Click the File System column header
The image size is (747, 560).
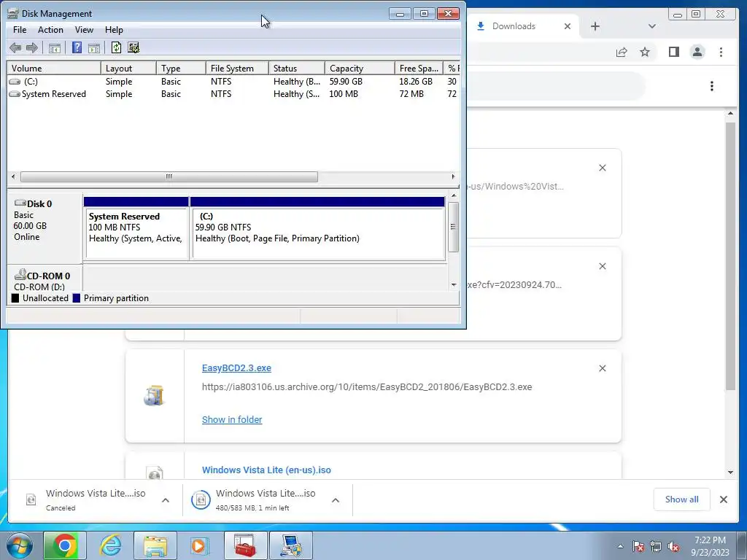click(237, 68)
